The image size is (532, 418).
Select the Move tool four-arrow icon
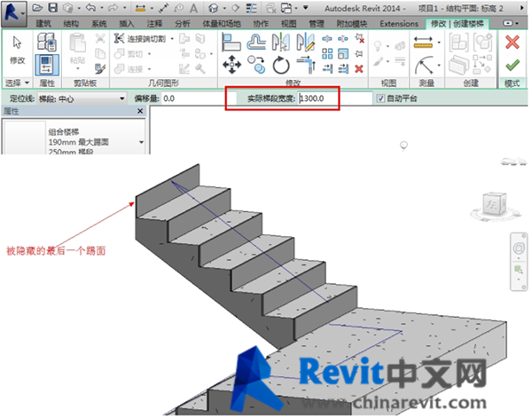(231, 65)
